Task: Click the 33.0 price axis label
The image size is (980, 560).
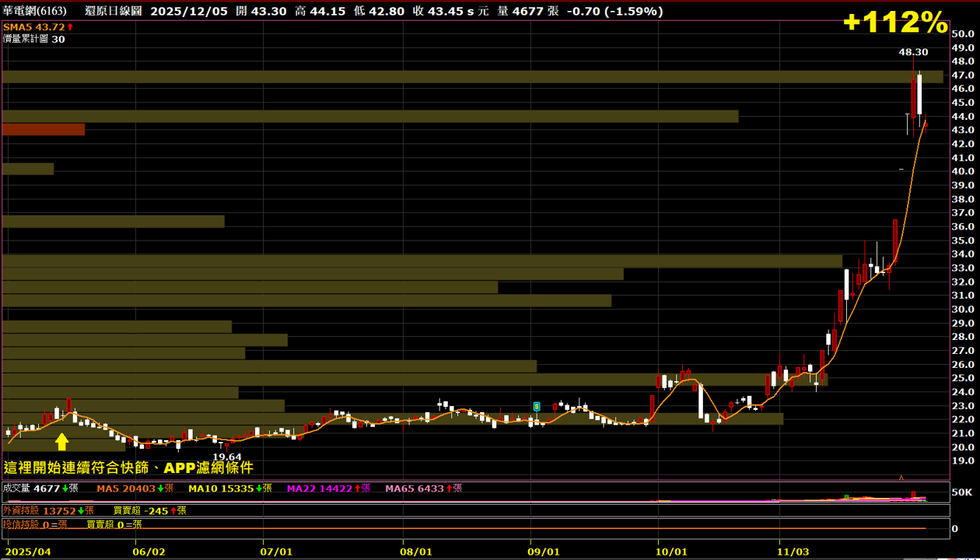Action: coord(963,268)
